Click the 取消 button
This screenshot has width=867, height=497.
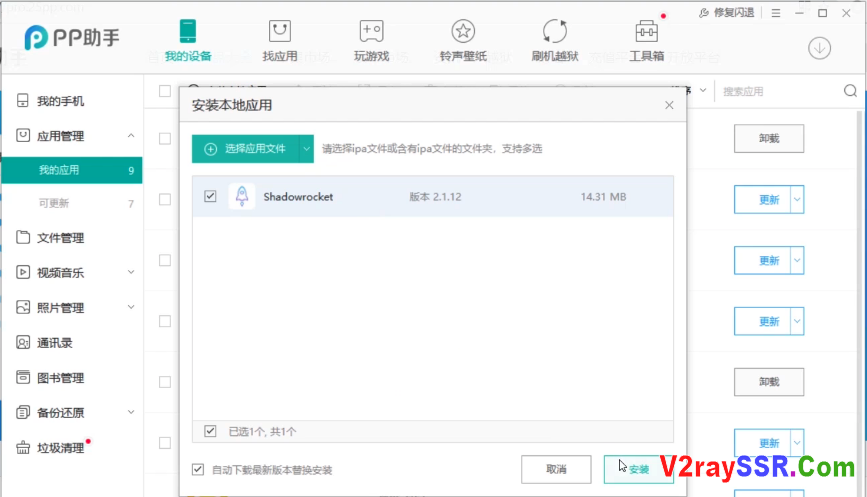tap(556, 469)
